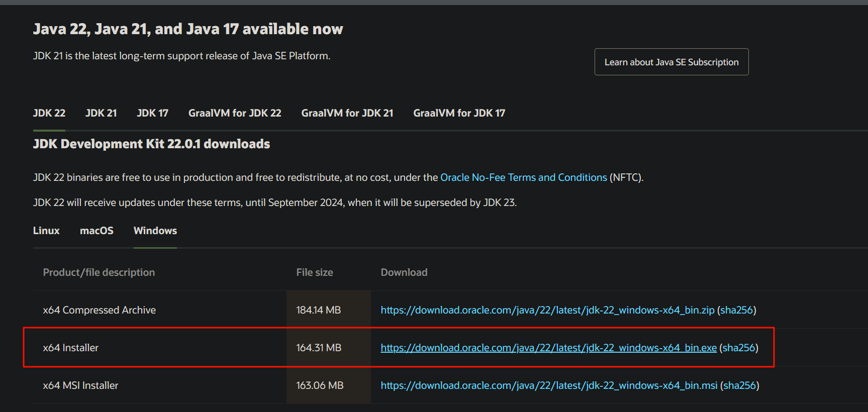Open GraalVM for JDK 21 tab
868x412 pixels.
pos(347,113)
